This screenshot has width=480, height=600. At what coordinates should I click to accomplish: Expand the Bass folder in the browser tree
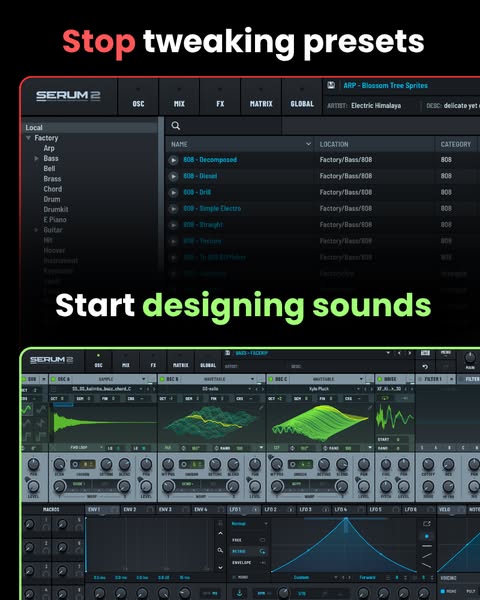pyautogui.click(x=36, y=158)
